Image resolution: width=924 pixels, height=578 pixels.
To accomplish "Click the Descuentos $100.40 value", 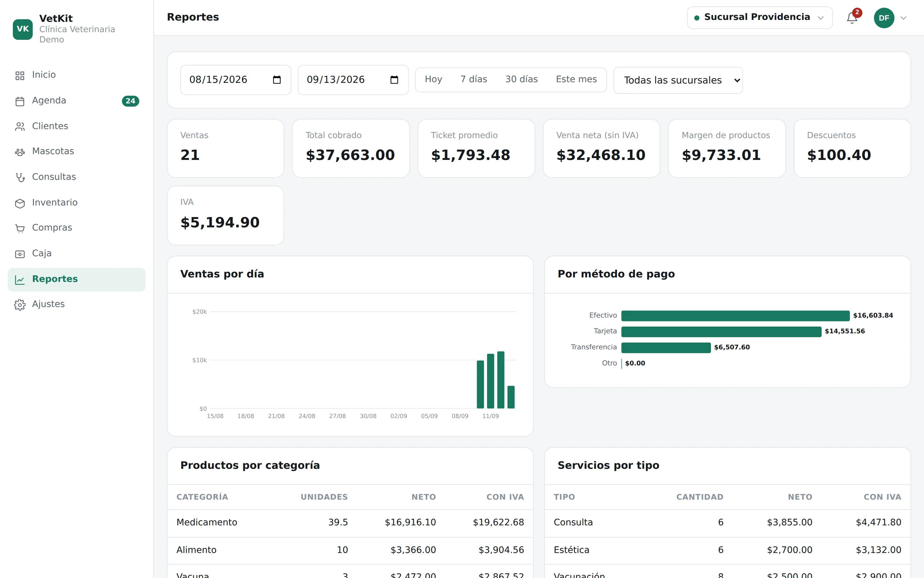I will (839, 155).
